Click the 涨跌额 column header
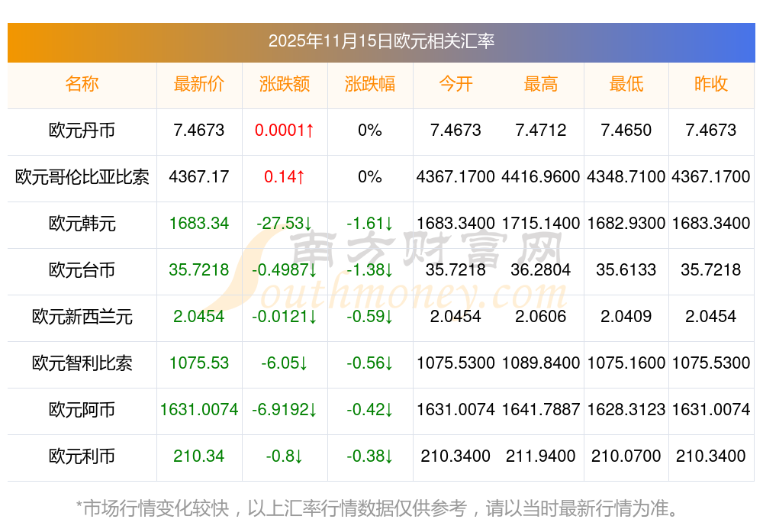The height and width of the screenshot is (532, 763). click(284, 84)
